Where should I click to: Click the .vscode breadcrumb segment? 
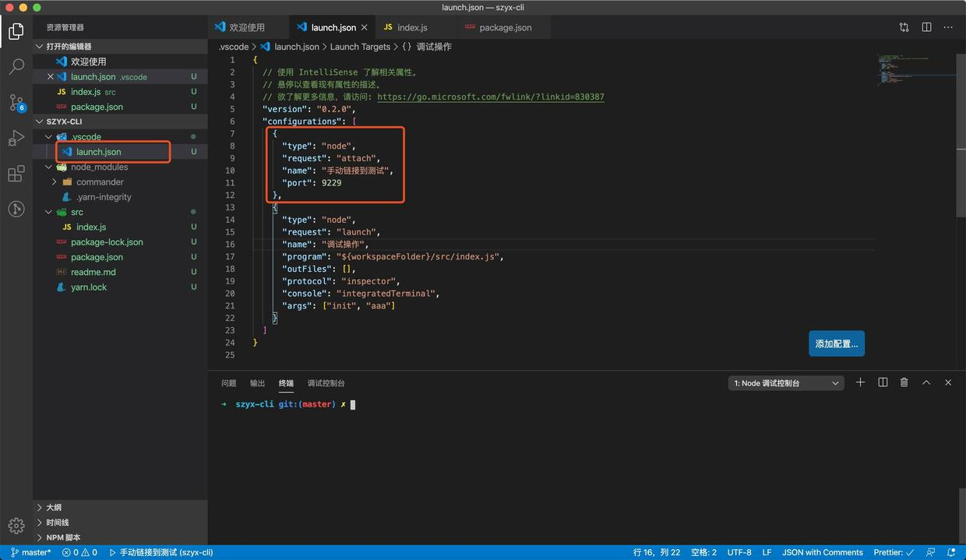click(234, 47)
